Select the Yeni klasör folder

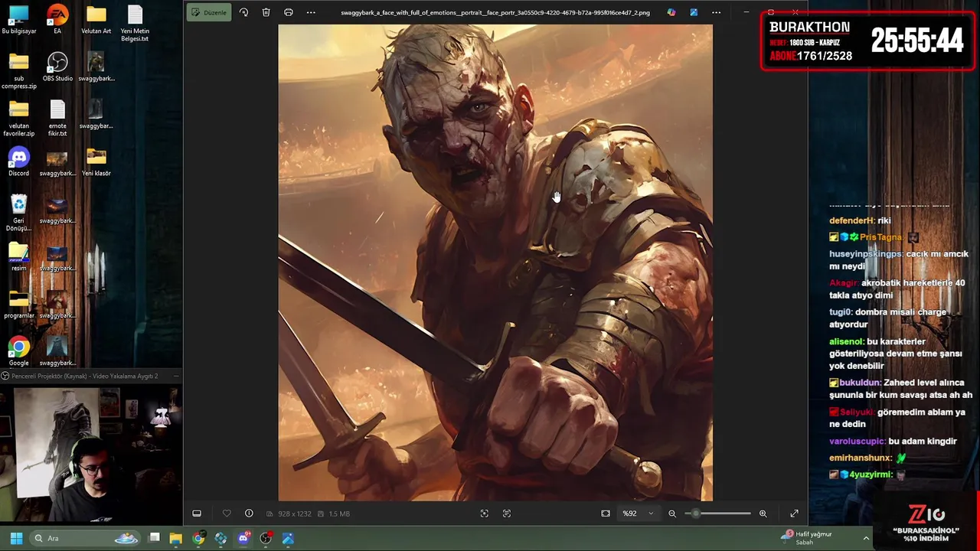click(x=96, y=162)
